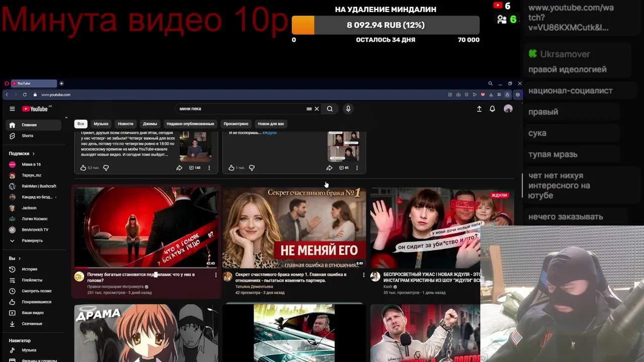The width and height of the screenshot is (644, 362).
Task: Click the donation goal progress bar
Action: [x=385, y=25]
